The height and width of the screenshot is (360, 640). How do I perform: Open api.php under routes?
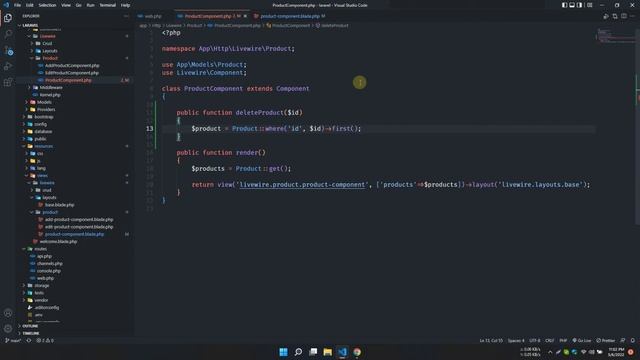[44, 256]
